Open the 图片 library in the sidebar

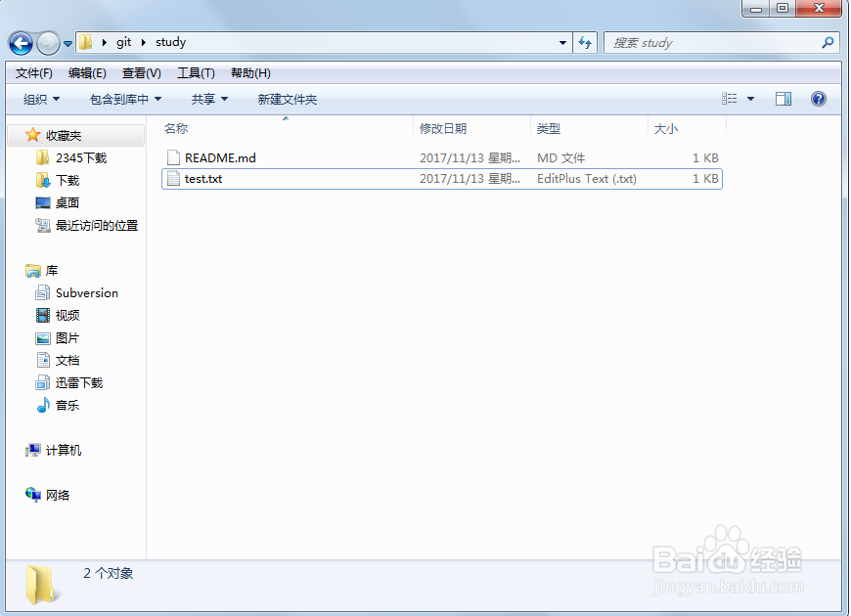[x=67, y=337]
